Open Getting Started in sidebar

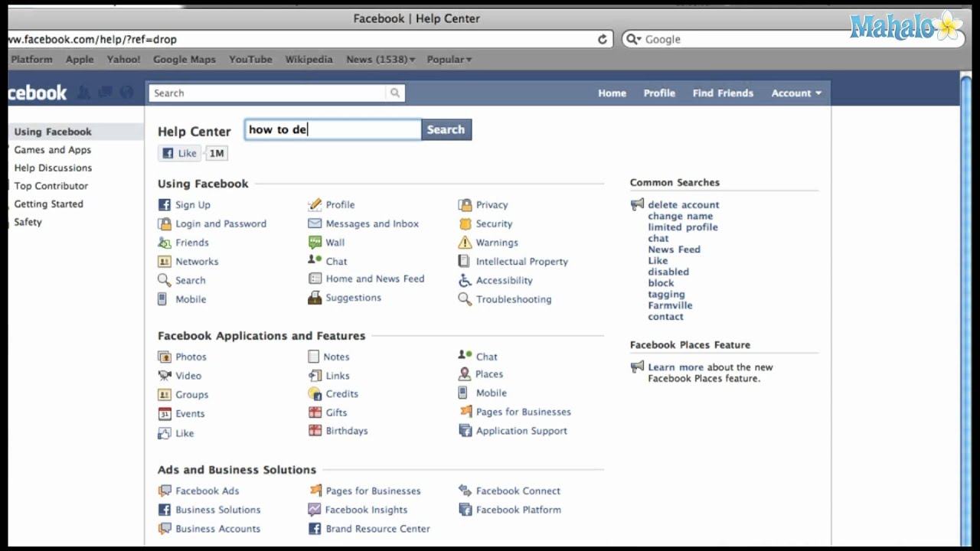click(x=48, y=204)
